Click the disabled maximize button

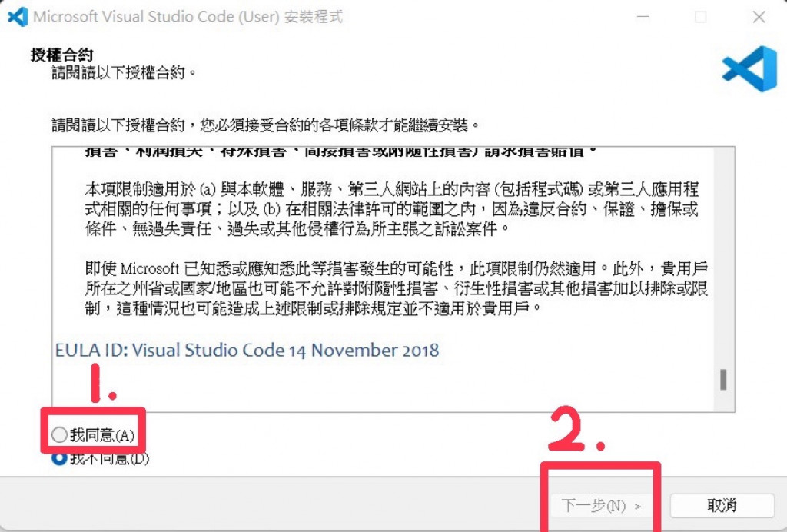[701, 17]
